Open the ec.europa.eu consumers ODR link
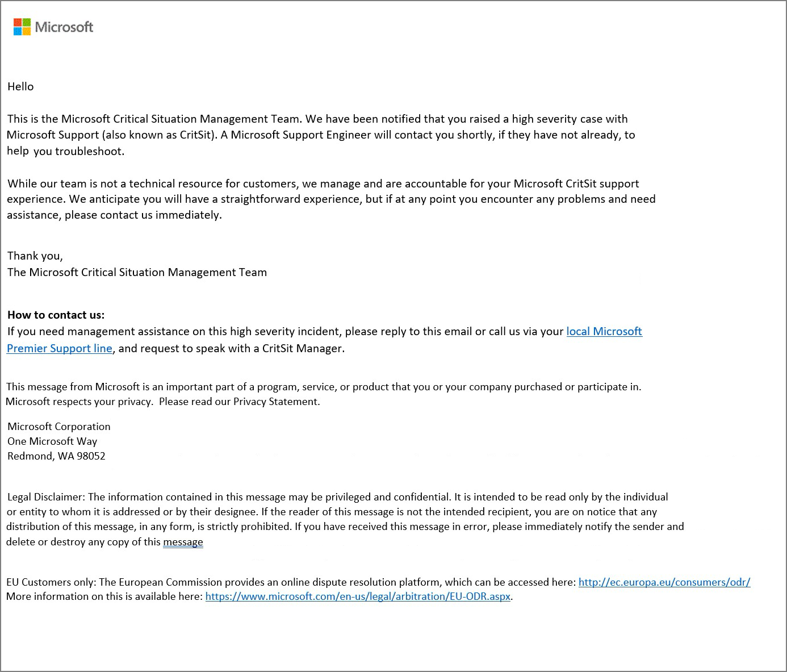Image resolution: width=787 pixels, height=672 pixels. (664, 582)
